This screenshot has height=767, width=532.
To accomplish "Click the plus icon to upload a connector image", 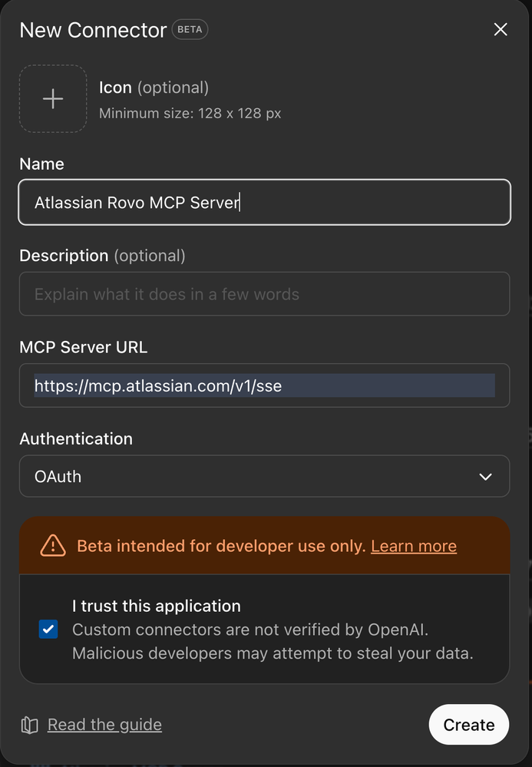I will click(53, 99).
